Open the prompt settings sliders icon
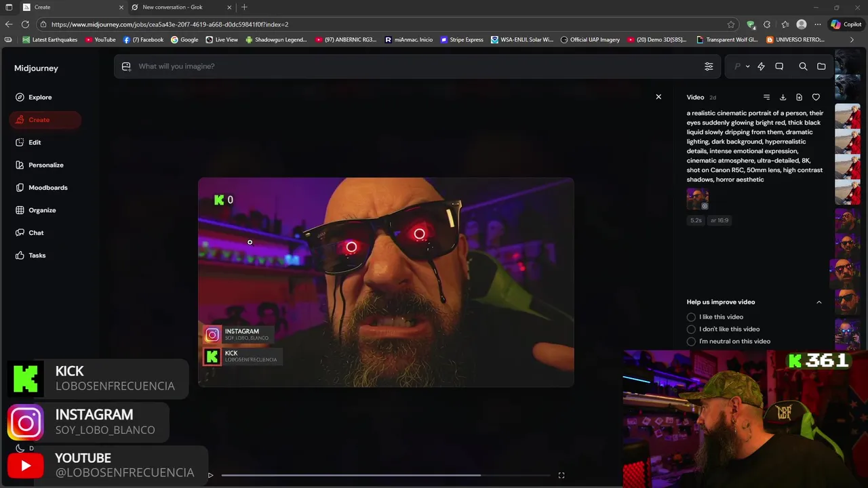The width and height of the screenshot is (868, 488). [709, 66]
